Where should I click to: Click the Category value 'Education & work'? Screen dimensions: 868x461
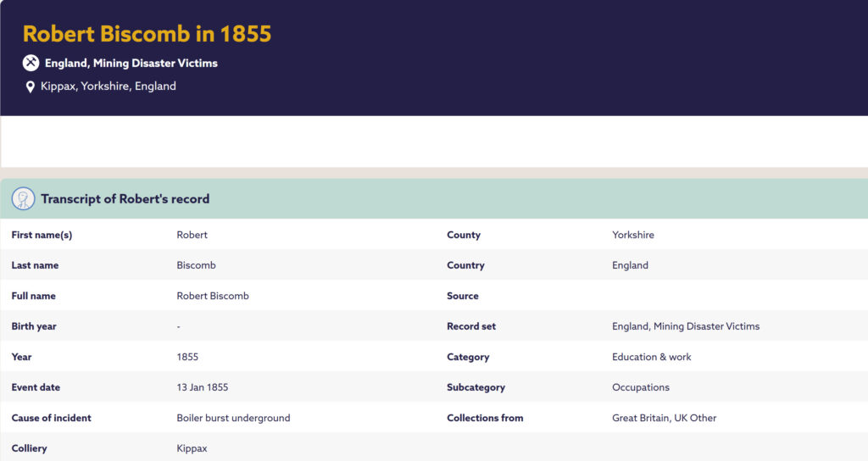[651, 357]
